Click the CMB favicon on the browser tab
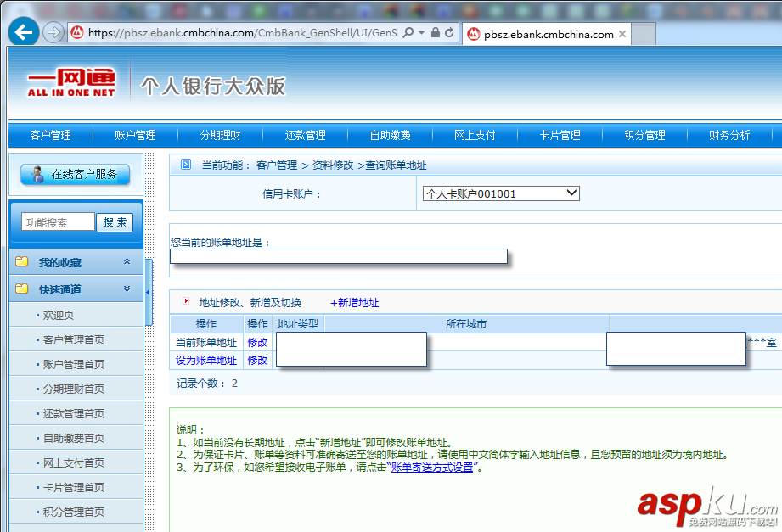 [474, 35]
